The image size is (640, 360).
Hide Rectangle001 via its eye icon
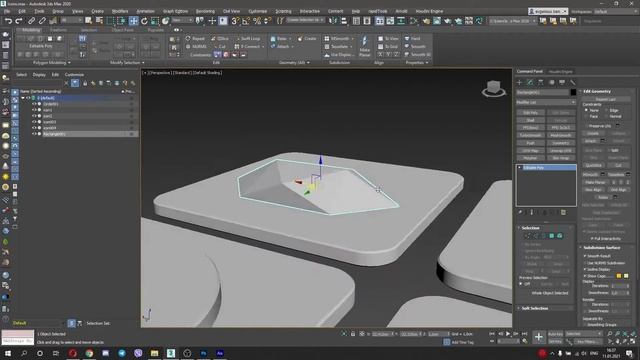click(x=34, y=134)
